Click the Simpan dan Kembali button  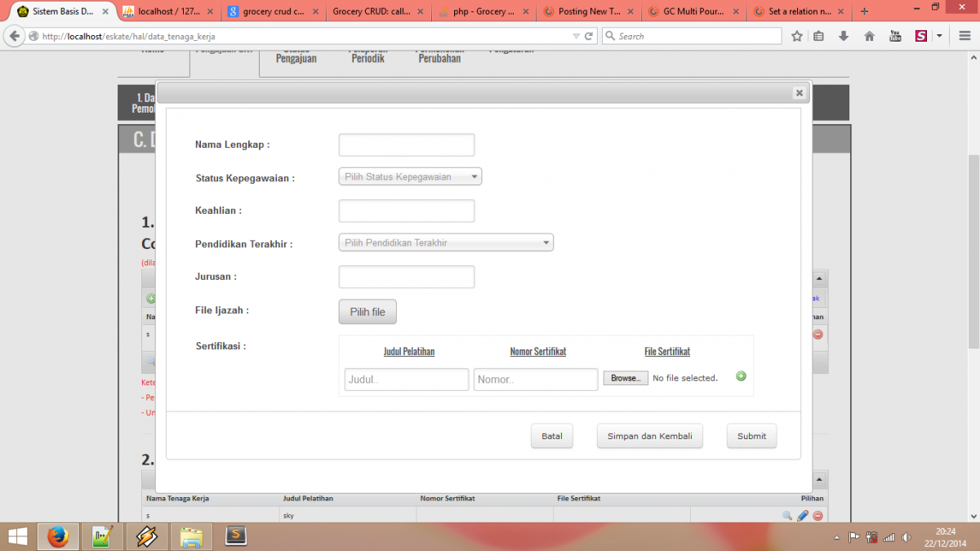649,436
